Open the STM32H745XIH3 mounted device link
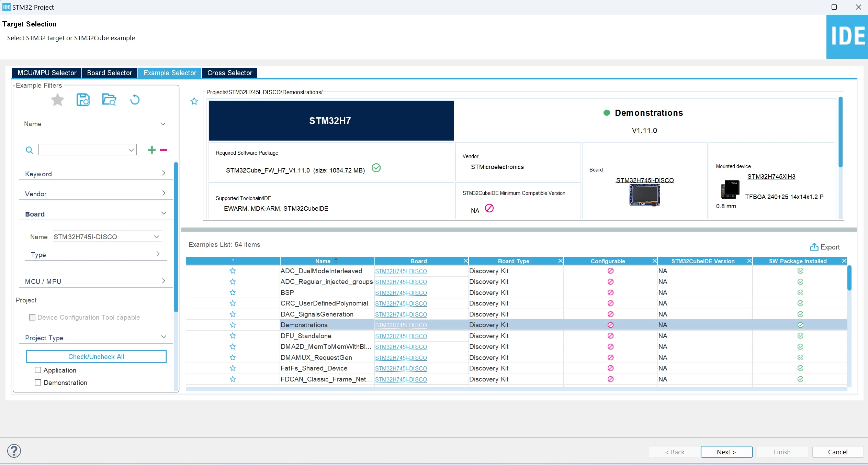Screen dimensions: 868x465 point(771,176)
